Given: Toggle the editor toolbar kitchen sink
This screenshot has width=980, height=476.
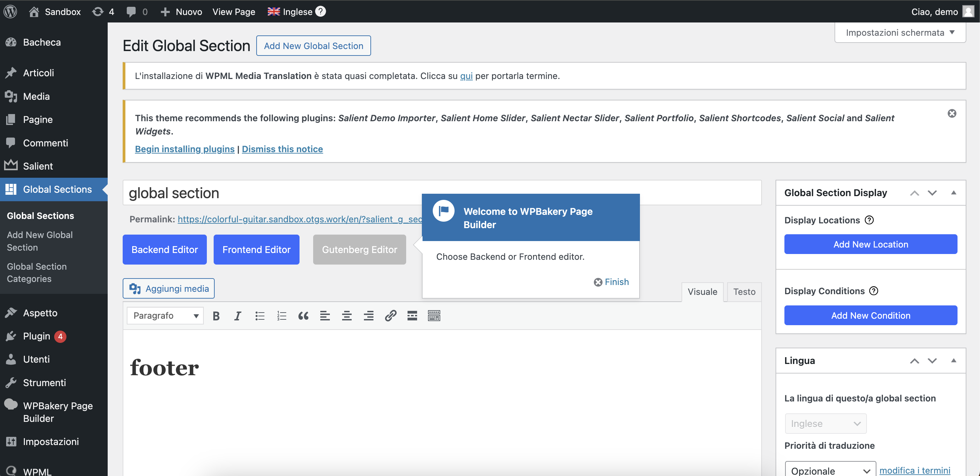Looking at the screenshot, I should click(x=434, y=316).
